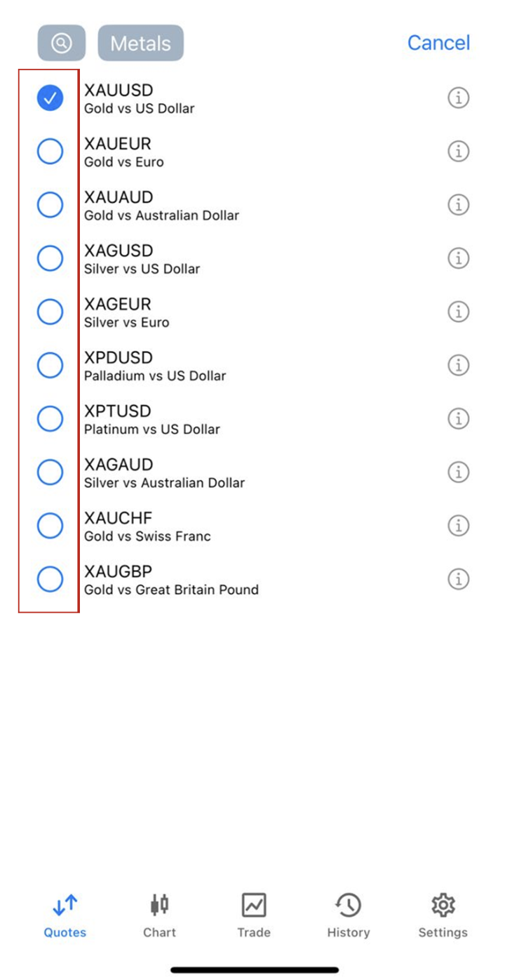Tap the XAUAUD symbol name
505x980 pixels.
[119, 197]
